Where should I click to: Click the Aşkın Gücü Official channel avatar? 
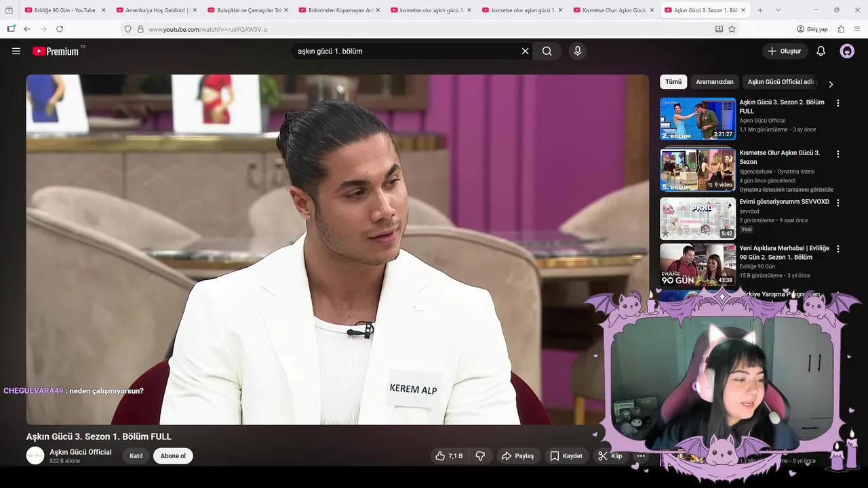(35, 455)
